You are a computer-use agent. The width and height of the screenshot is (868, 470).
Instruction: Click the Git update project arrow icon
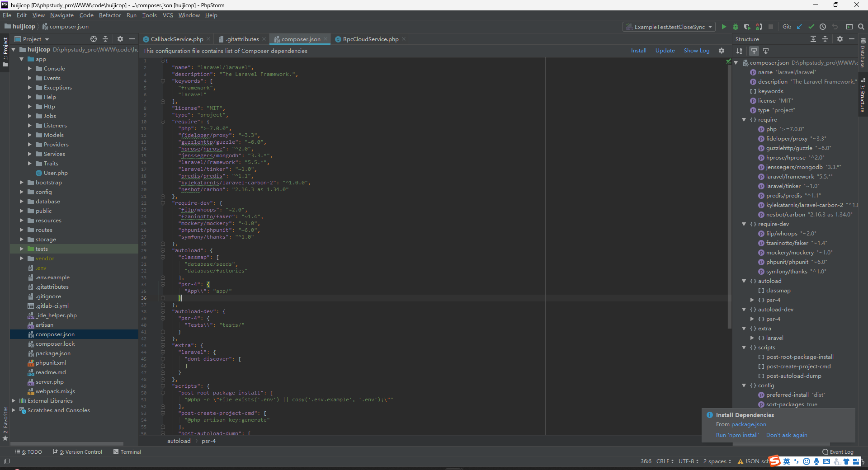799,27
